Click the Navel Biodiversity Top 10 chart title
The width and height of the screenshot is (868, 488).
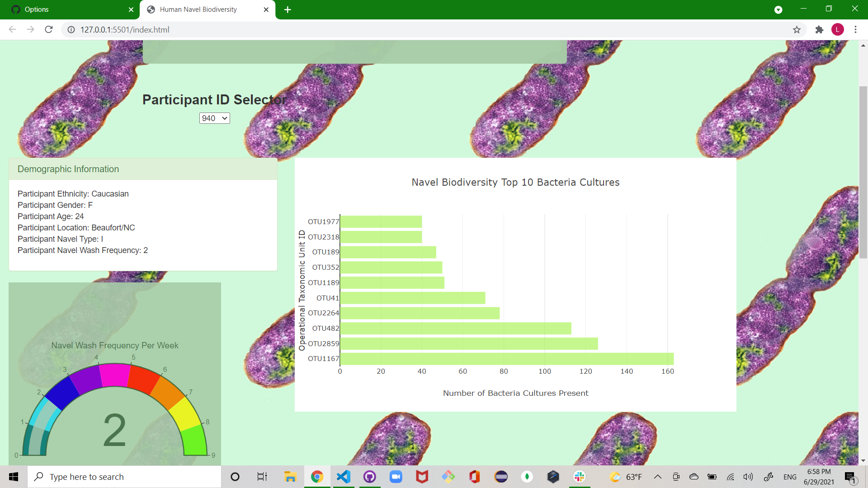pos(515,182)
